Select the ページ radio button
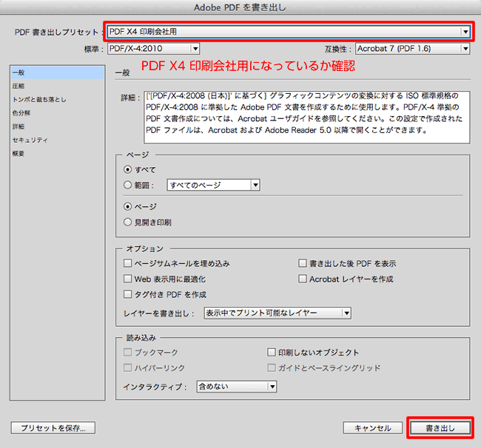 pos(127,206)
